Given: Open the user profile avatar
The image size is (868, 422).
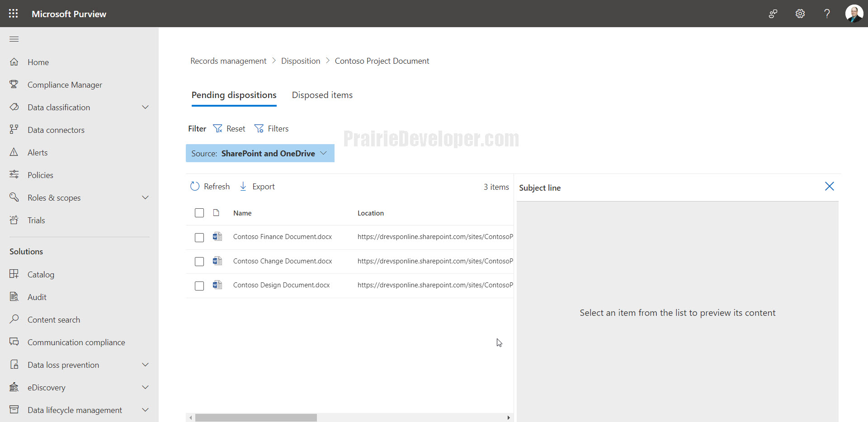Looking at the screenshot, I should 854,14.
